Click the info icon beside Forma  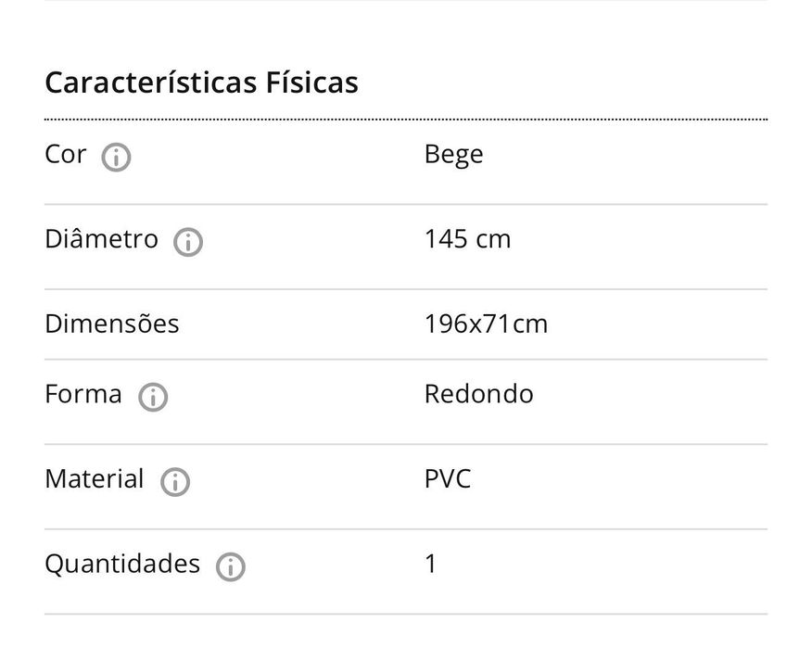coord(153,398)
